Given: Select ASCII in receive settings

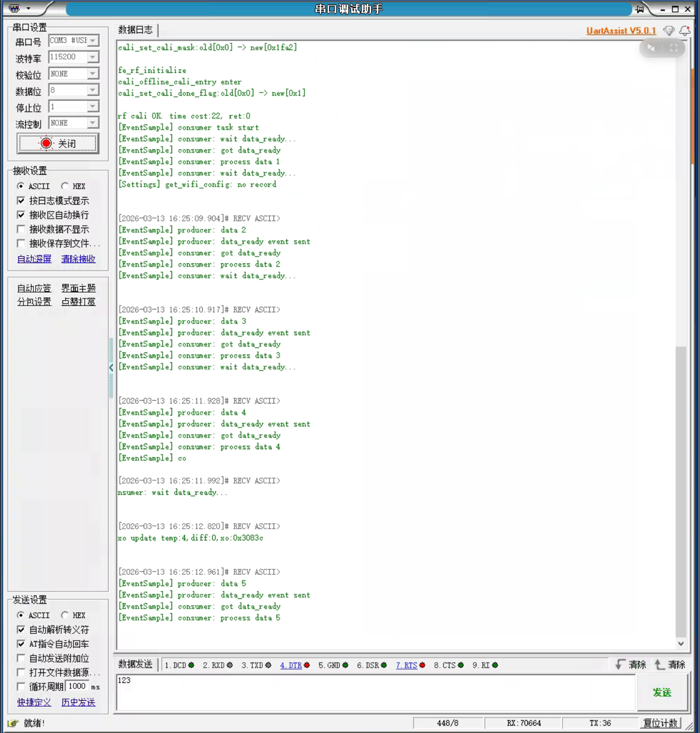Looking at the screenshot, I should (21, 186).
